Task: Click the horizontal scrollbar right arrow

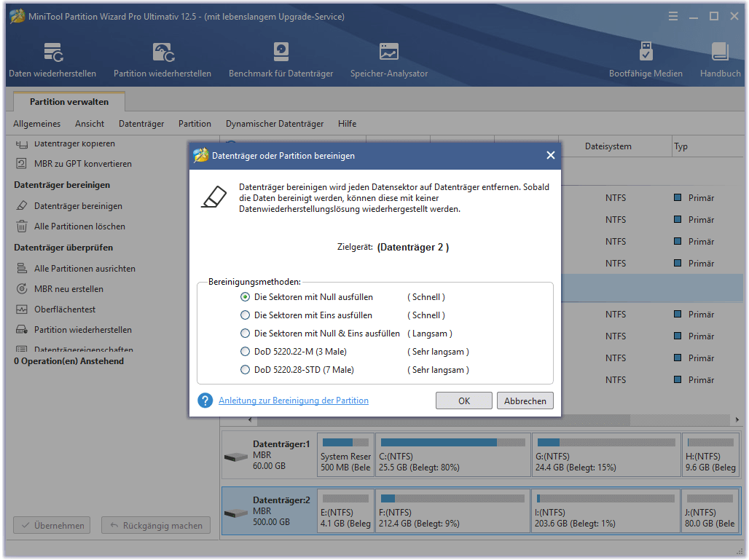Action: point(737,419)
